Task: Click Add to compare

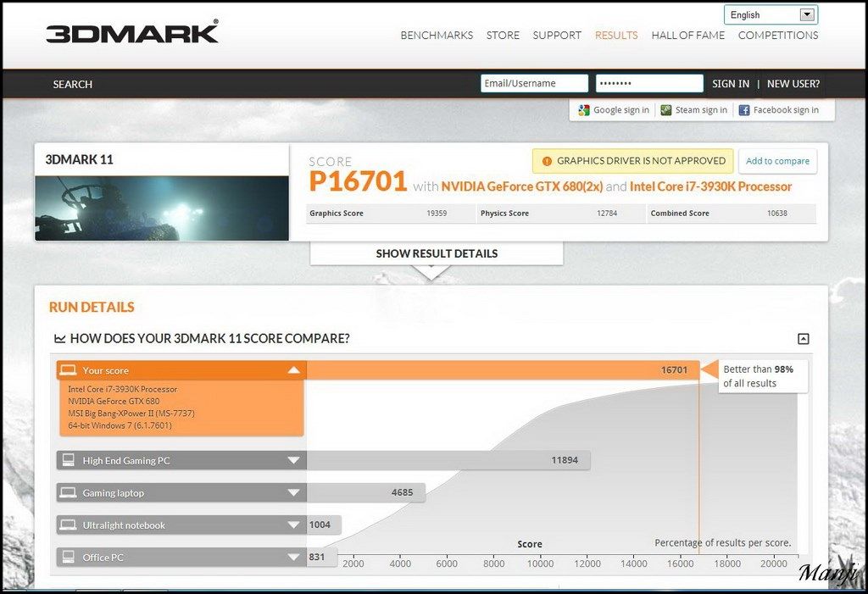Action: coord(778,161)
